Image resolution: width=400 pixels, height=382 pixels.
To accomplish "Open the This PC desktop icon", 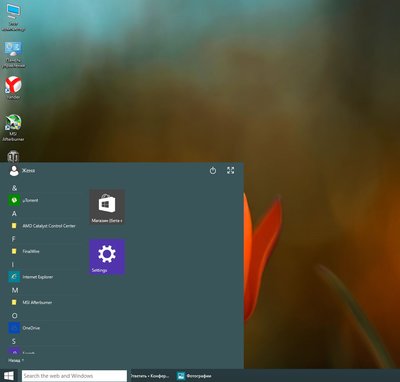I will coord(13,18).
